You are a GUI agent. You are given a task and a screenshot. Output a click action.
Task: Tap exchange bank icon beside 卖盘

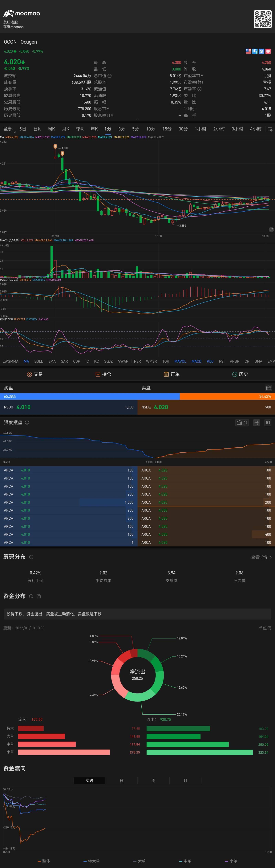(x=268, y=388)
